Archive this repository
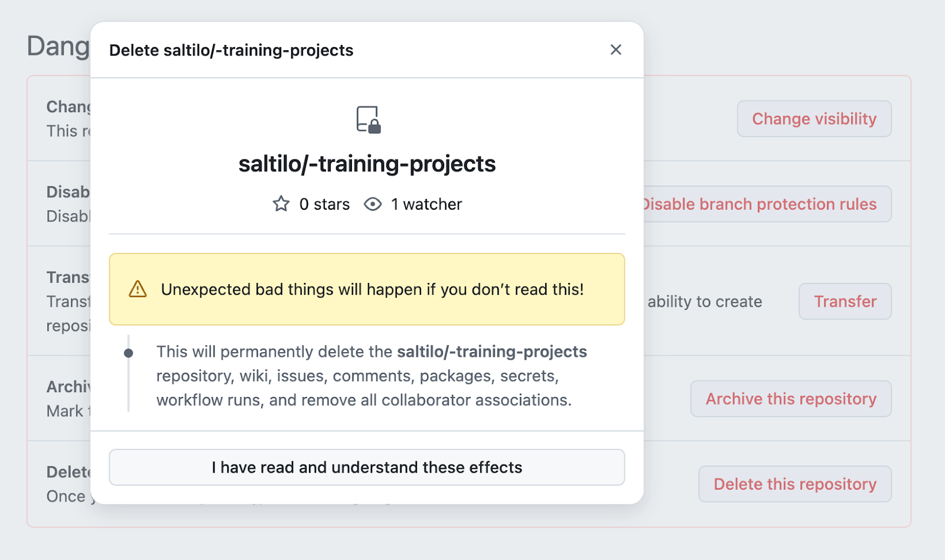945x560 pixels. click(x=790, y=399)
